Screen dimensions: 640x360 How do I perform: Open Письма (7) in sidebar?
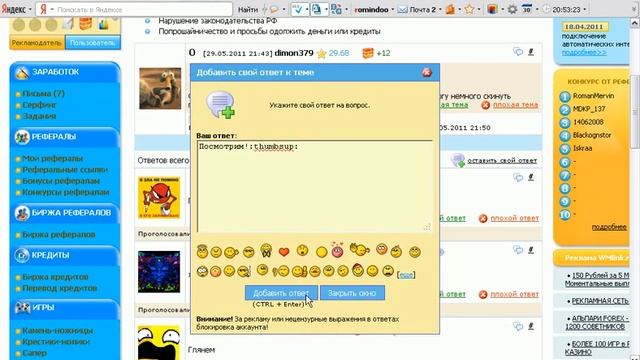coord(43,93)
